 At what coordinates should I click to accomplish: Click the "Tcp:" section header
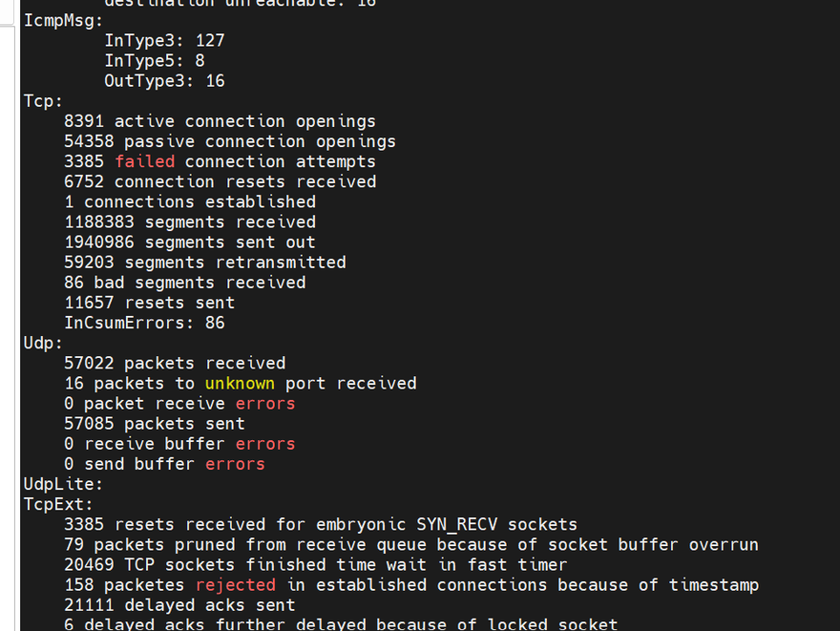tap(44, 101)
